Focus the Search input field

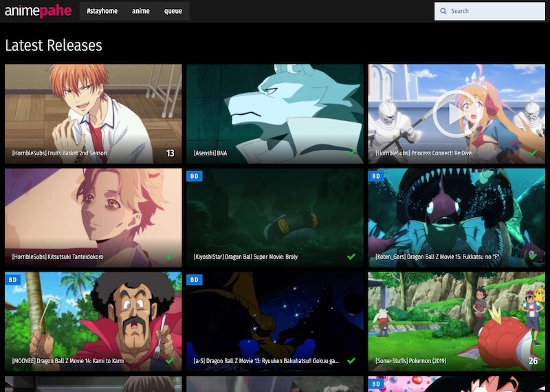point(489,11)
